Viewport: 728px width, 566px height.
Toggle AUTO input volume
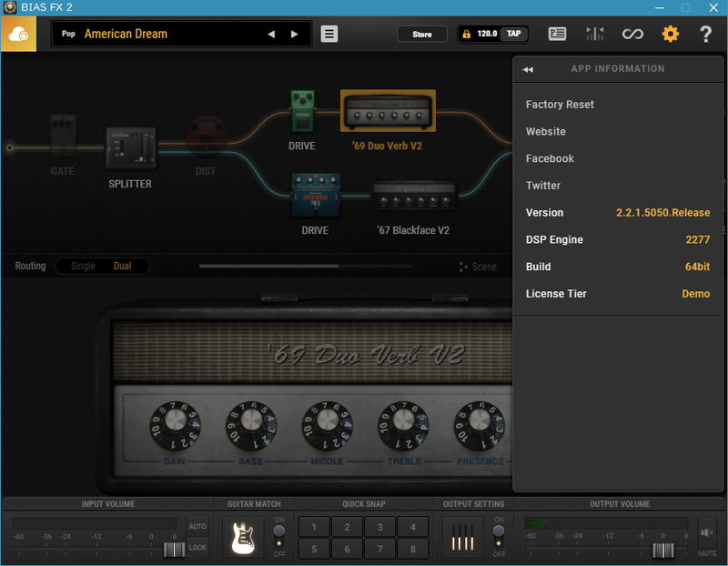(x=197, y=526)
